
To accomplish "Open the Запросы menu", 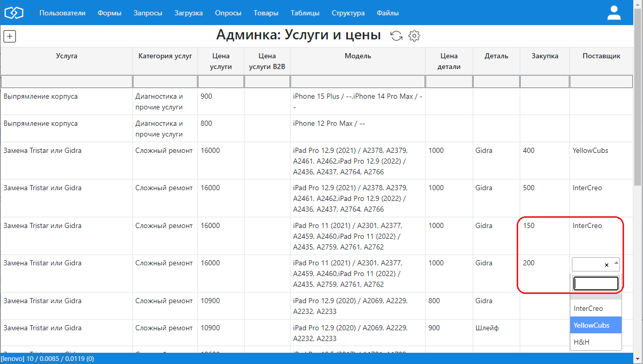I will [148, 13].
